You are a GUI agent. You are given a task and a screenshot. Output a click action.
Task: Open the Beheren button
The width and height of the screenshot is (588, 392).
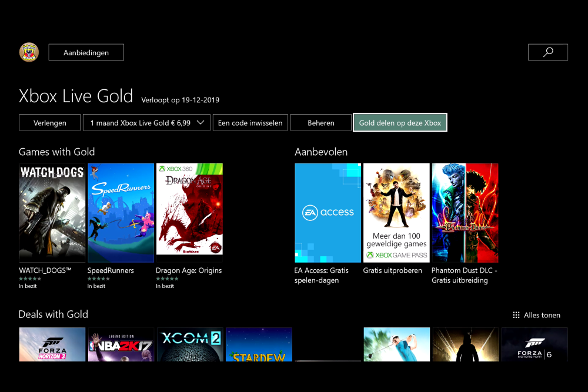coord(320,123)
